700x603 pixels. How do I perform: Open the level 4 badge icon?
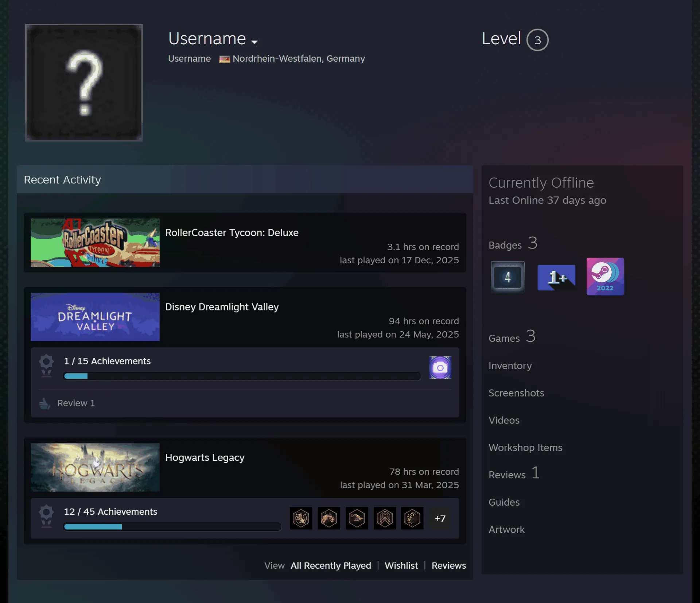[507, 277]
